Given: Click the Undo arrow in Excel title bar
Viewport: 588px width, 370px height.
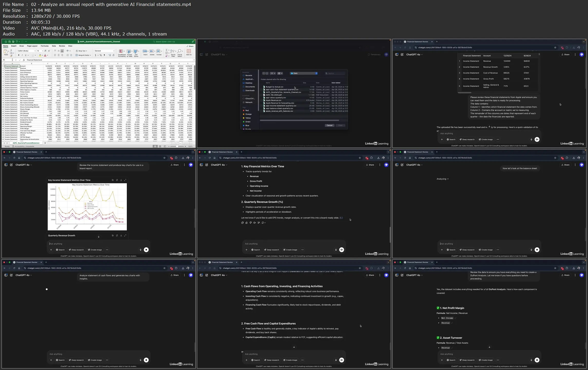Looking at the screenshot, I should click(17, 41).
